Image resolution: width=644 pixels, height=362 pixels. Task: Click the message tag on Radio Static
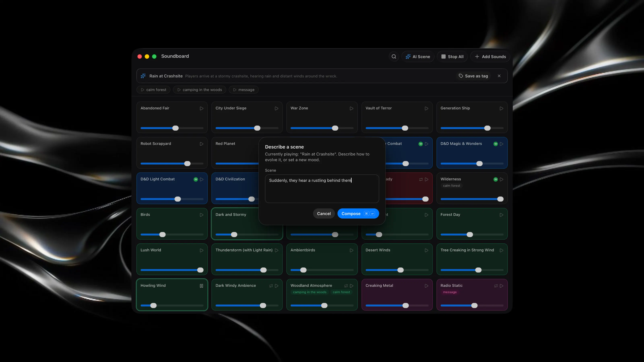pyautogui.click(x=450, y=292)
